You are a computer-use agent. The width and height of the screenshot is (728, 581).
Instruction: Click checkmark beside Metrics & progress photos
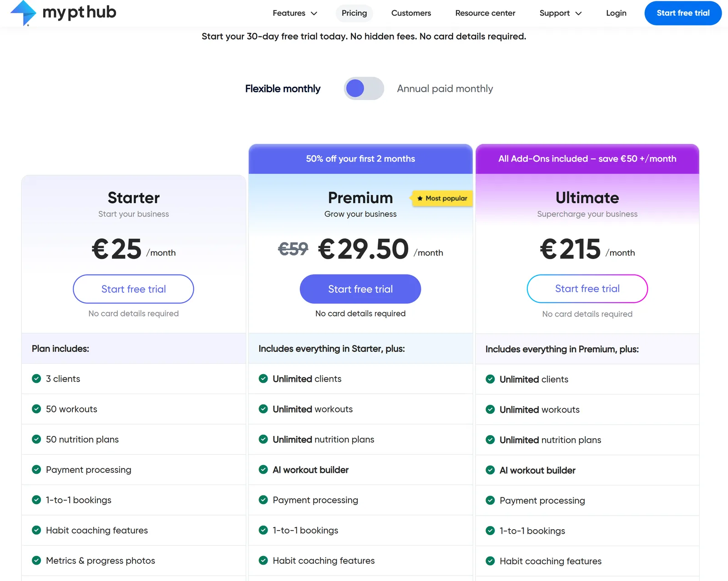[x=36, y=560]
